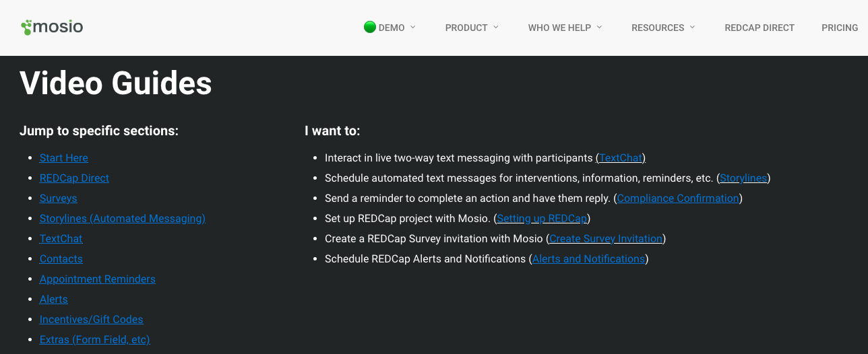Image resolution: width=868 pixels, height=354 pixels.
Task: Click the 'I want to:' heading
Action: point(332,131)
